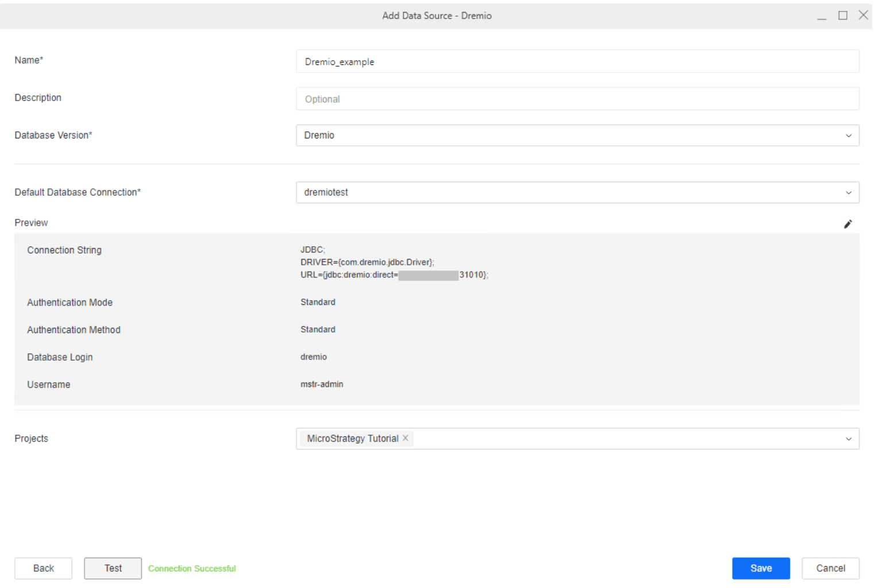878x588 pixels.
Task: Minimize the Add Data Source window
Action: pyautogui.click(x=822, y=16)
